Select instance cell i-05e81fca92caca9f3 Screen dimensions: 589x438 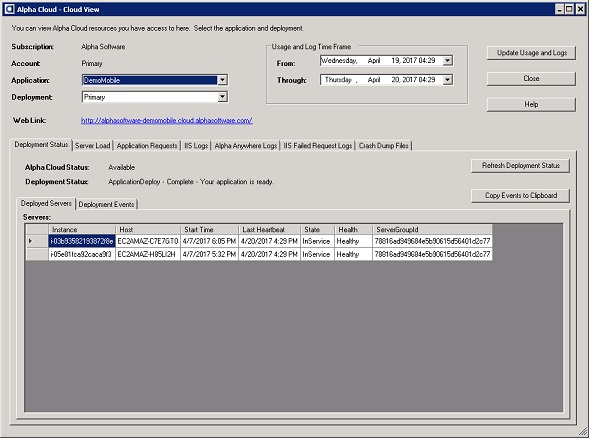82,254
